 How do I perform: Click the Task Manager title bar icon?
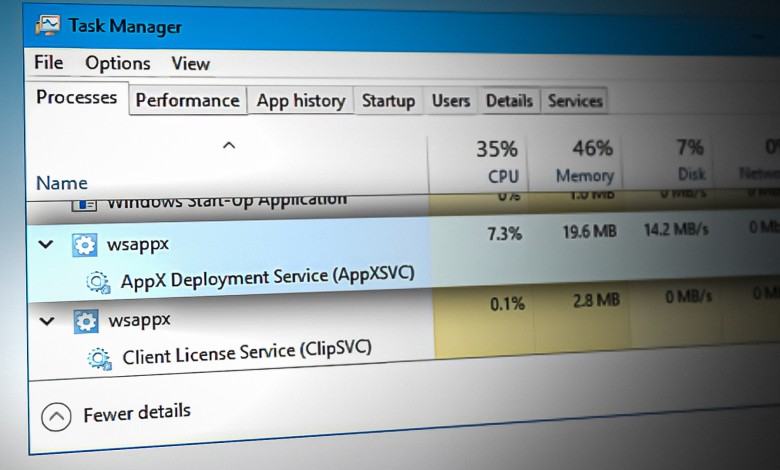coord(48,24)
